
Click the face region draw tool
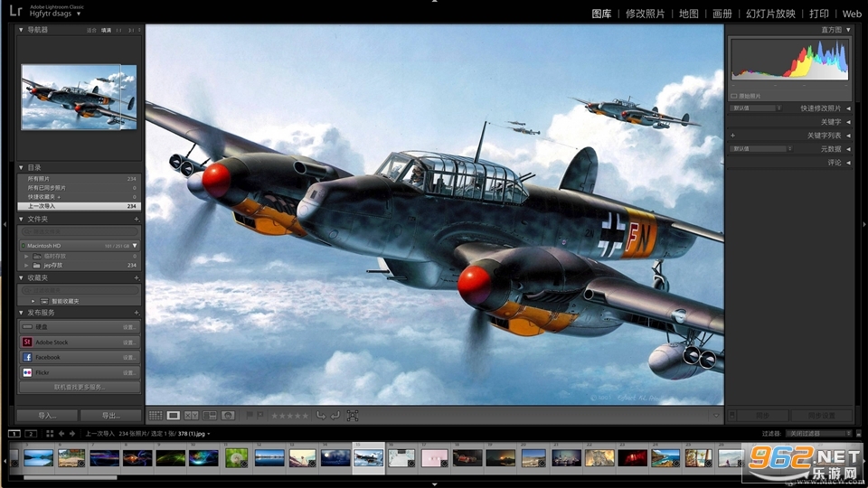pos(353,415)
